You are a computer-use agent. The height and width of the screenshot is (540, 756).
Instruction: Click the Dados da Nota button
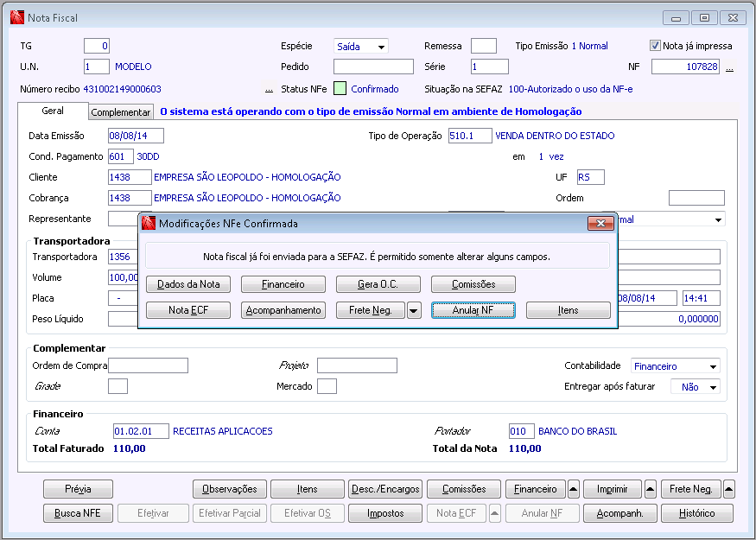(188, 284)
